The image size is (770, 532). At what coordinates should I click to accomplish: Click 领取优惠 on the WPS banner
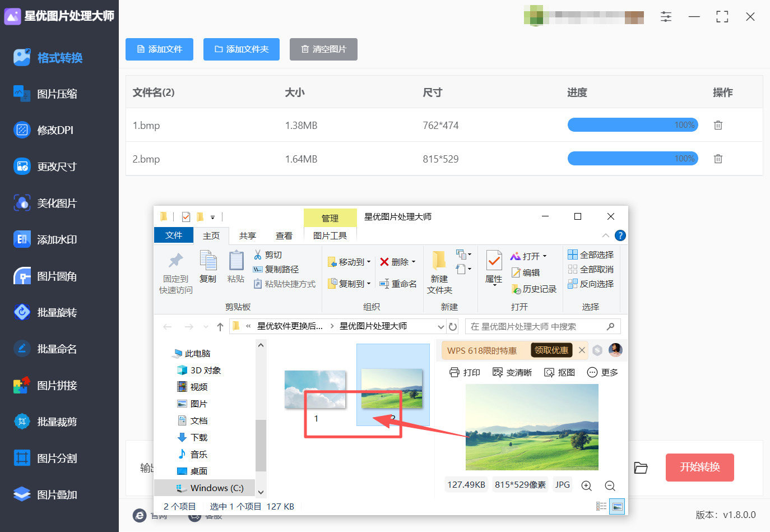click(x=551, y=350)
